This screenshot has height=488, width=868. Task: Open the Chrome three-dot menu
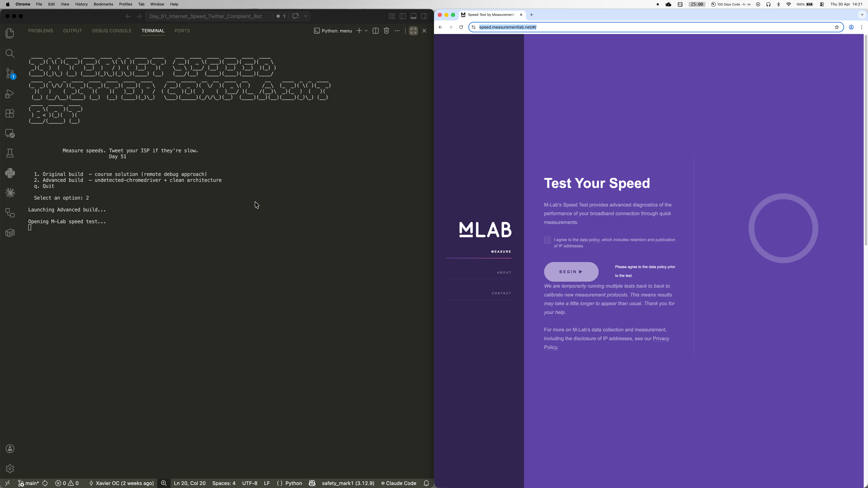click(862, 27)
